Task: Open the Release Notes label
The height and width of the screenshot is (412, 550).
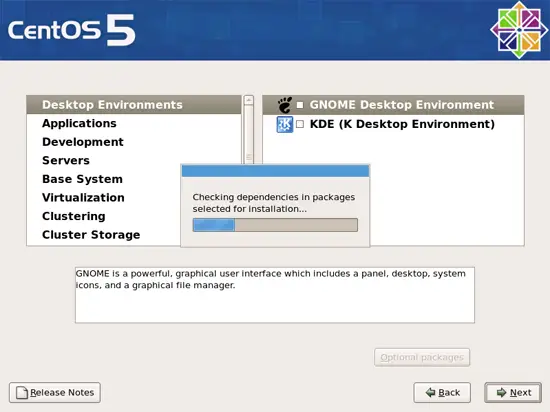Action: coord(62,392)
